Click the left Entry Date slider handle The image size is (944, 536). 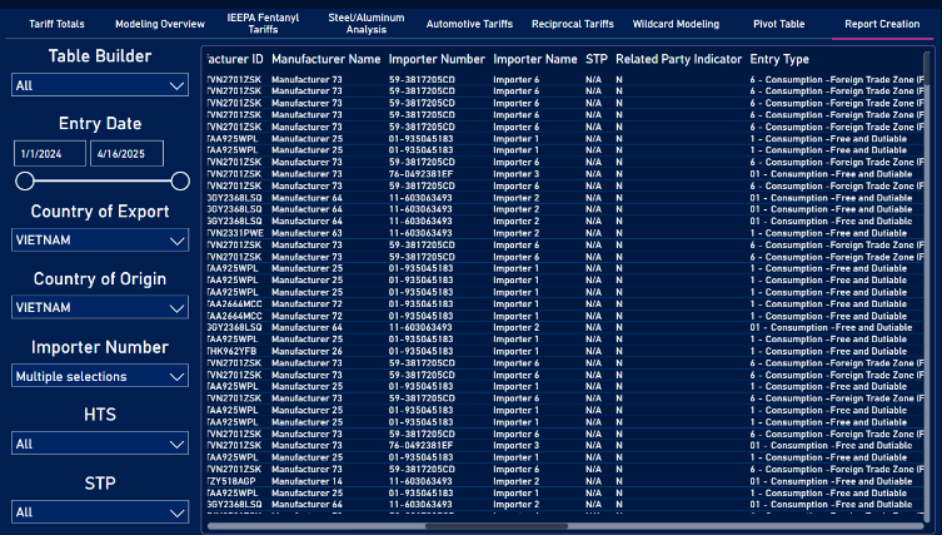(25, 181)
